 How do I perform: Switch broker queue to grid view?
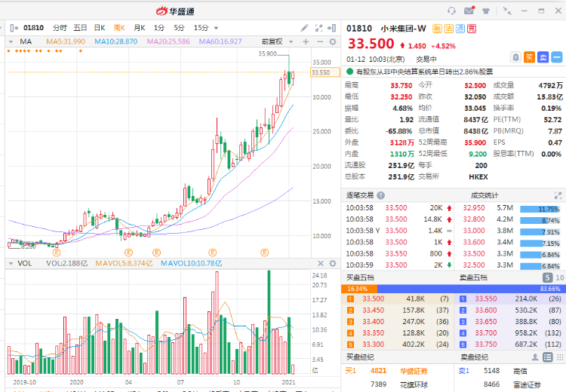pos(560,357)
